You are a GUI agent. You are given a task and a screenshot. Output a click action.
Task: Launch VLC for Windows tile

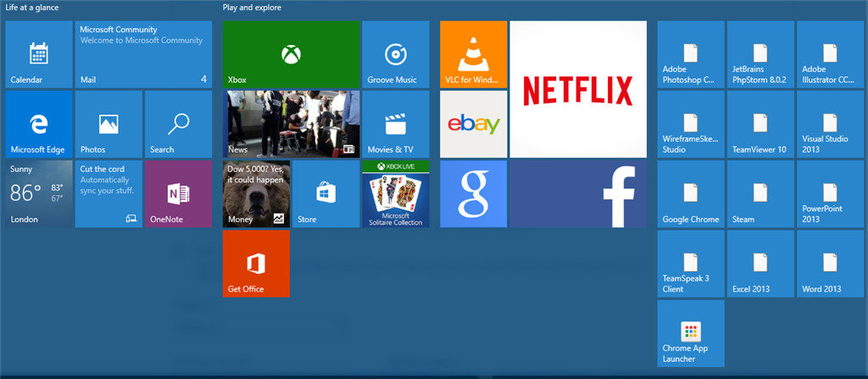(x=473, y=54)
